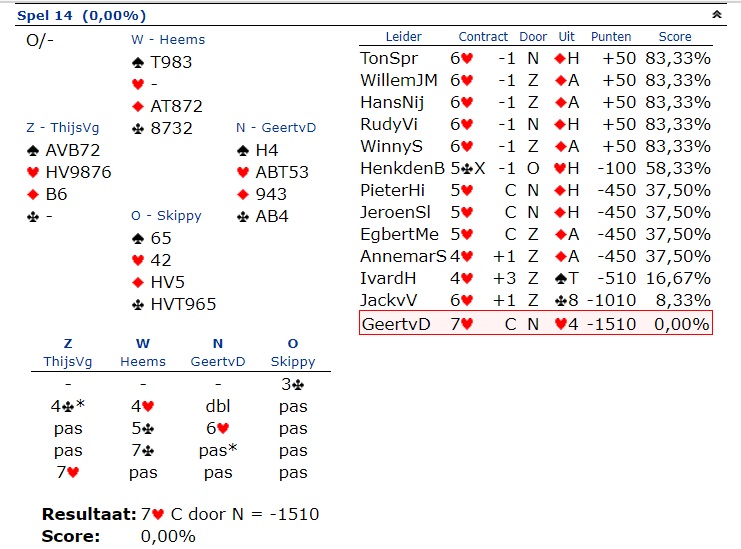Click the W - Heems player label
Image resolution: width=741 pixels, height=549 pixels.
click(x=168, y=40)
